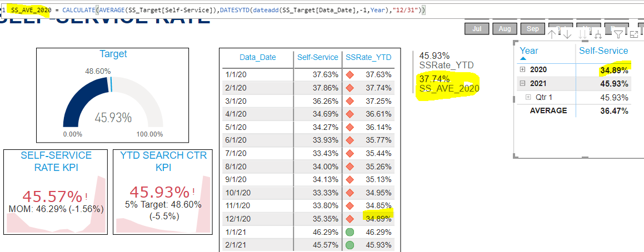Image resolution: width=644 pixels, height=252 pixels.
Task: Click the red diamond icon in the 3/1/20 row
Action: coord(350,101)
